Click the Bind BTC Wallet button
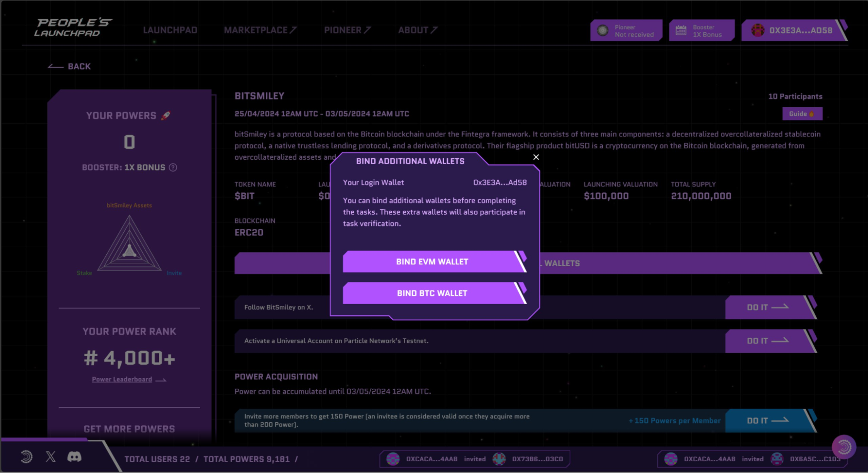The height and width of the screenshot is (473, 868). [x=432, y=293]
